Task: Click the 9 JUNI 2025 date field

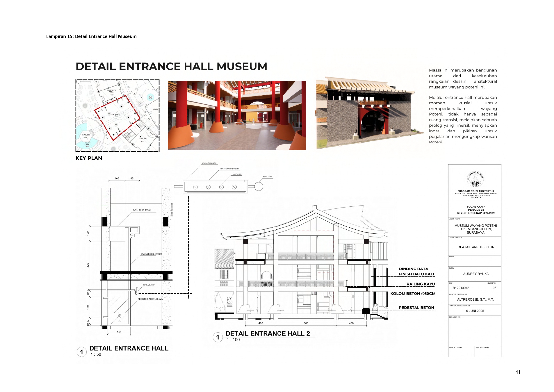Action: point(475,311)
